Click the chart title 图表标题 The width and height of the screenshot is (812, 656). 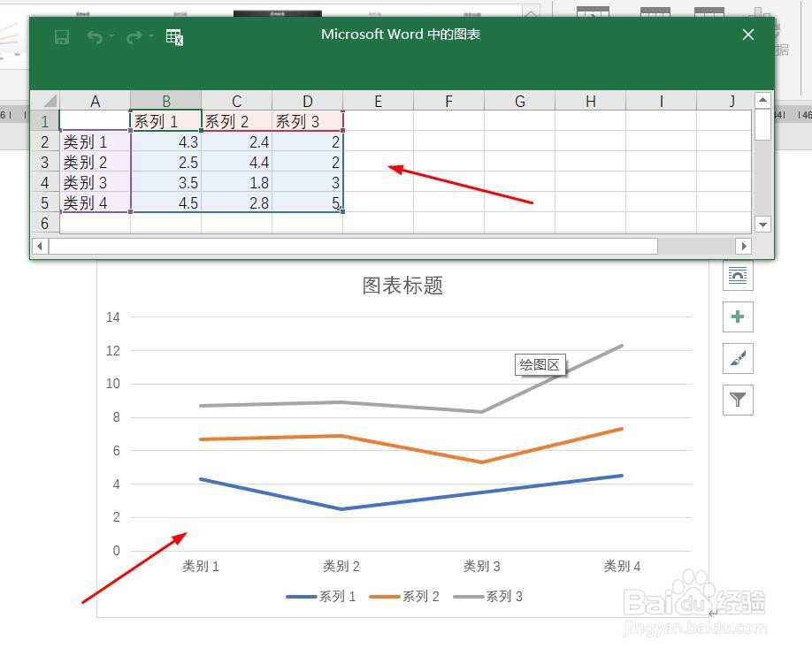tap(402, 286)
